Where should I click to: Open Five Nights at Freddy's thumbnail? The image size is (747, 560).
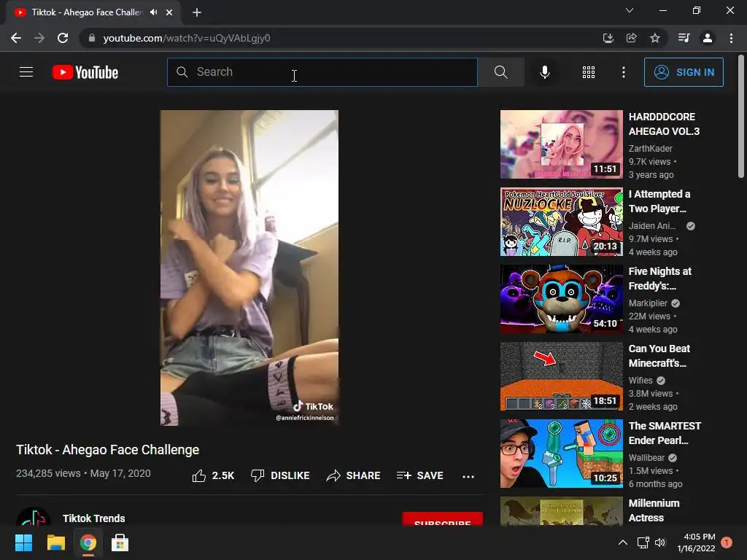(561, 298)
